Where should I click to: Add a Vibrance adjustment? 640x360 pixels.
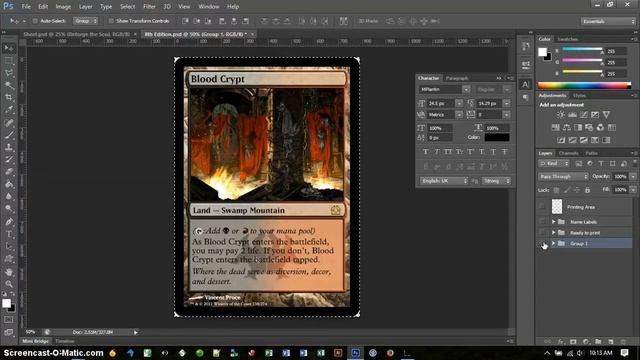point(606,115)
